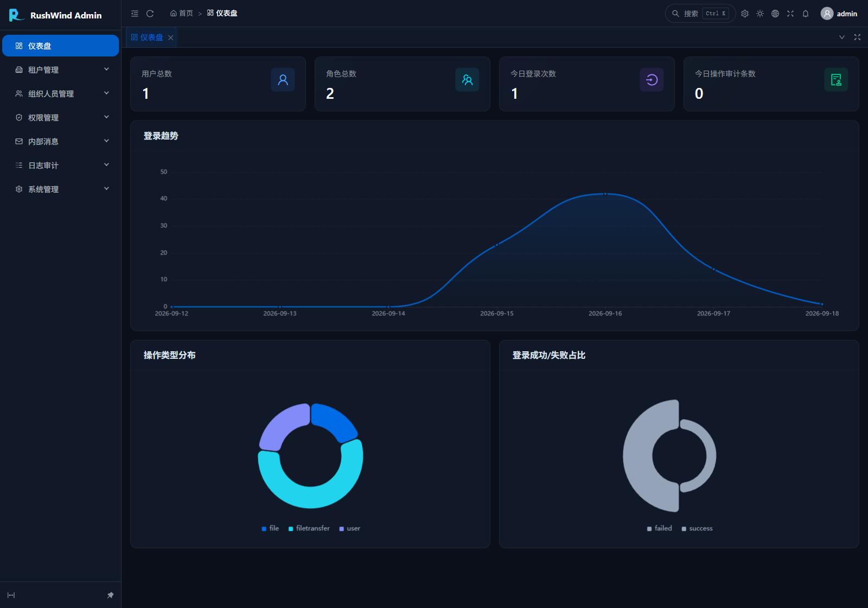Click the blue file donut segment
Image resolution: width=868 pixels, height=608 pixels.
[336, 421]
